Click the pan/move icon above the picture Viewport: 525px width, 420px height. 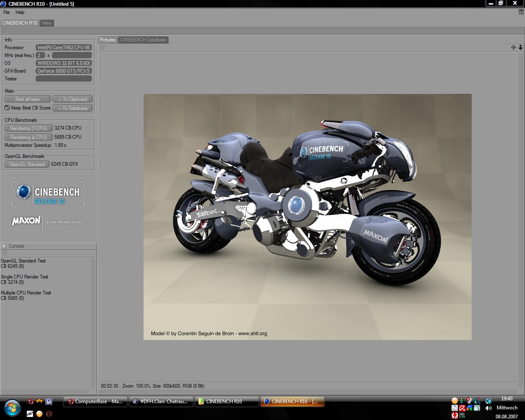513,48
